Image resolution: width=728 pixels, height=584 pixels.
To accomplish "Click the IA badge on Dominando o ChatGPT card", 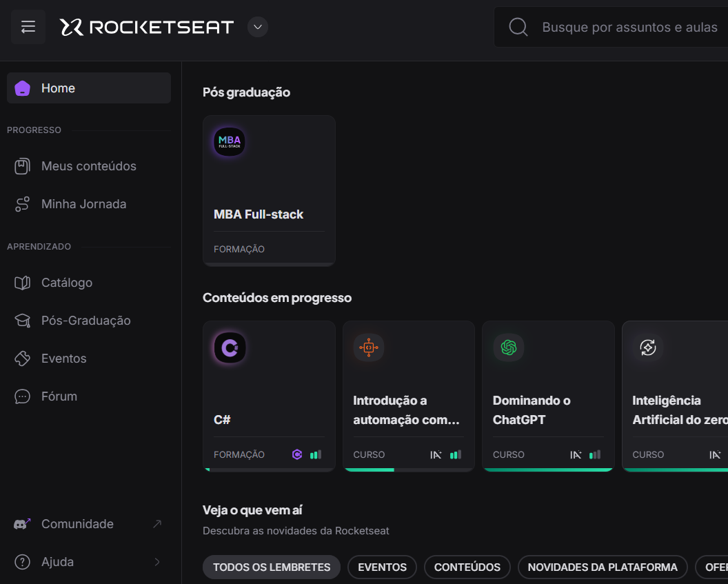I will click(x=576, y=455).
